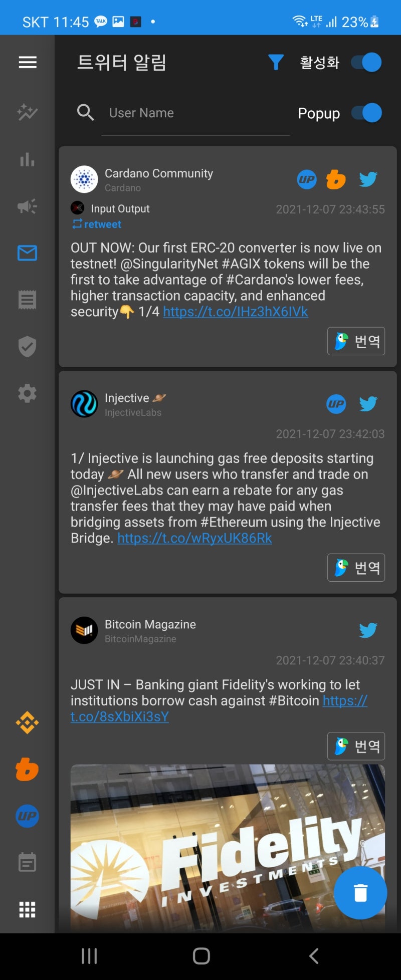401x980 pixels.
Task: Open the hamburger menu
Action: click(x=28, y=62)
